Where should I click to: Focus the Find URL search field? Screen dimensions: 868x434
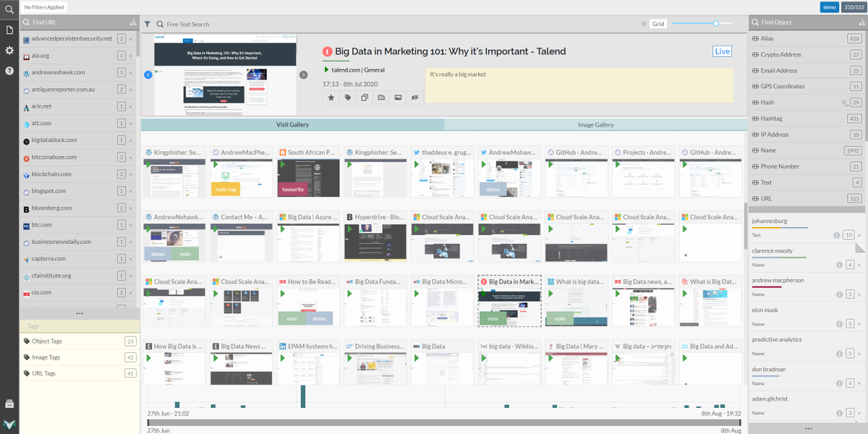[78, 22]
